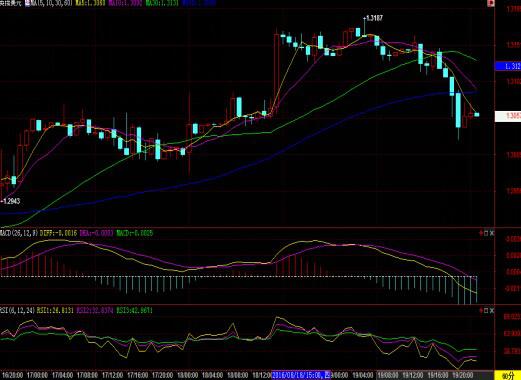Click the 1.3187 high price marker
This screenshot has width=521, height=380.
pyautogui.click(x=374, y=18)
